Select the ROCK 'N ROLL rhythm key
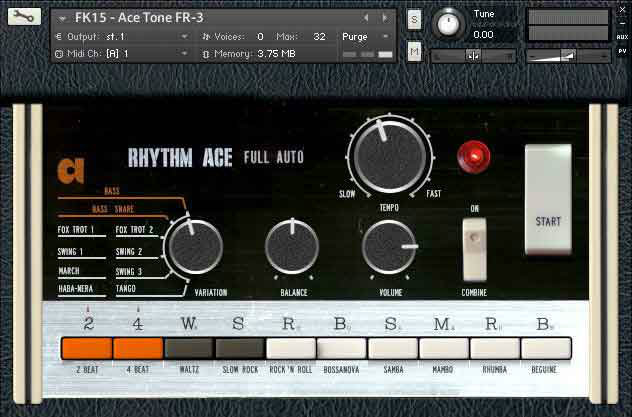The width and height of the screenshot is (632, 417). pos(291,348)
